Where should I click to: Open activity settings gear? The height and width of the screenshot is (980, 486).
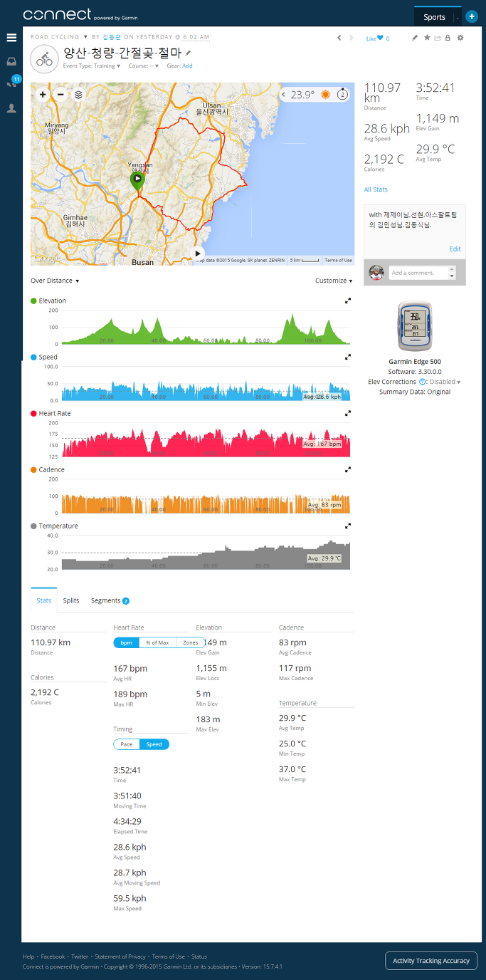(460, 38)
